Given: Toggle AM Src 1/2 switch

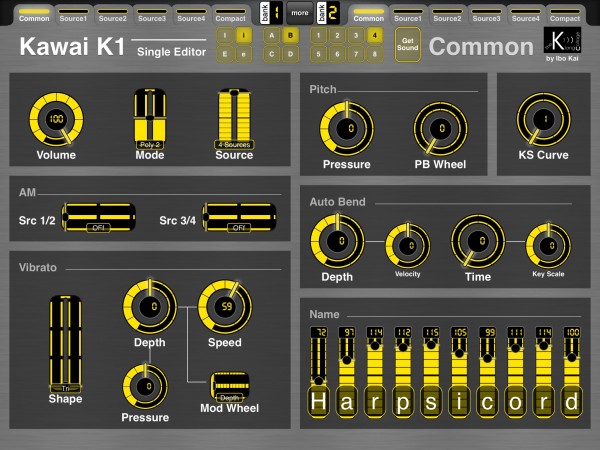Looking at the screenshot, I should (99, 217).
